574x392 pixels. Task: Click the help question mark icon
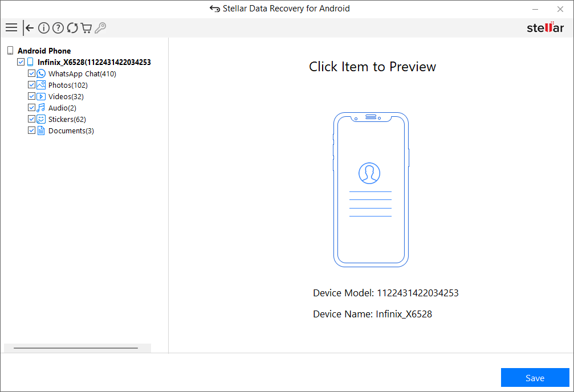click(x=58, y=28)
